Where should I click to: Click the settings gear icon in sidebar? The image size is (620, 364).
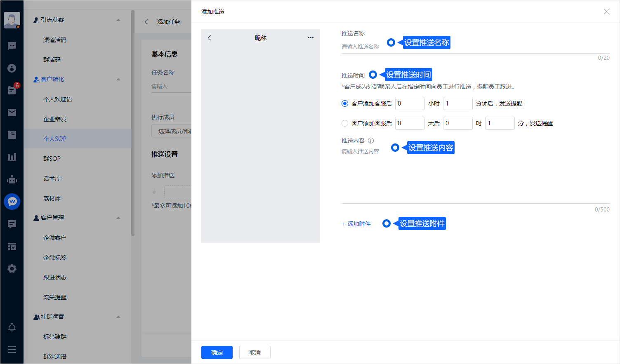(x=12, y=269)
